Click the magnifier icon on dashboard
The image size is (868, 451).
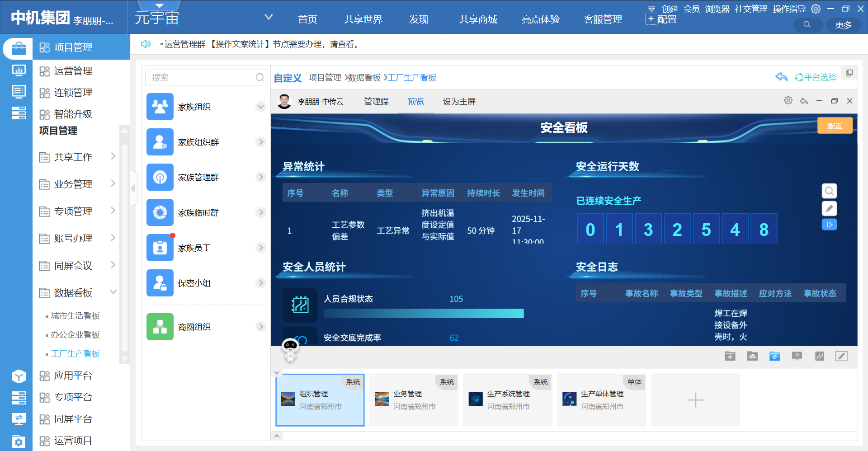tap(829, 191)
